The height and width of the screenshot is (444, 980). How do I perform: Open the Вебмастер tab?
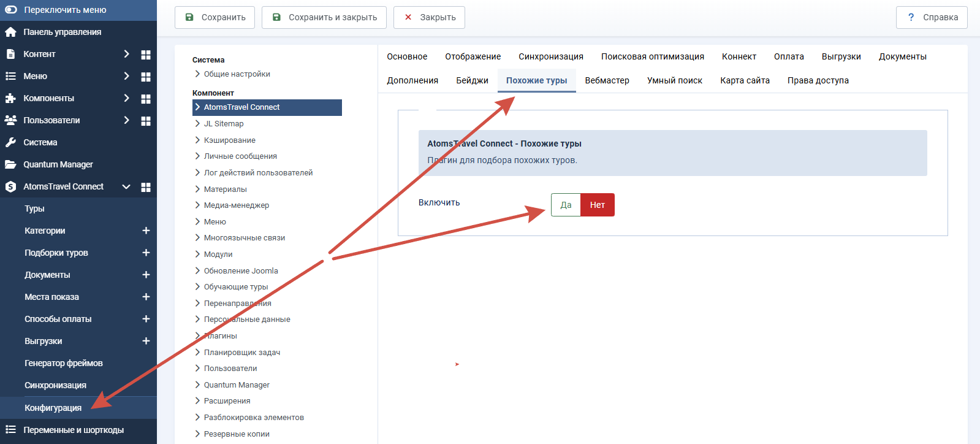607,80
